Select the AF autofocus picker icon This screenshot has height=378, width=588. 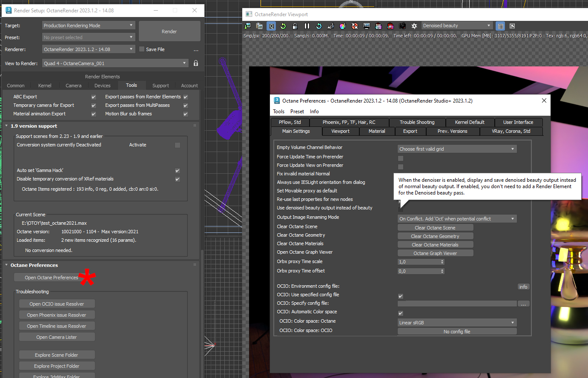click(331, 26)
